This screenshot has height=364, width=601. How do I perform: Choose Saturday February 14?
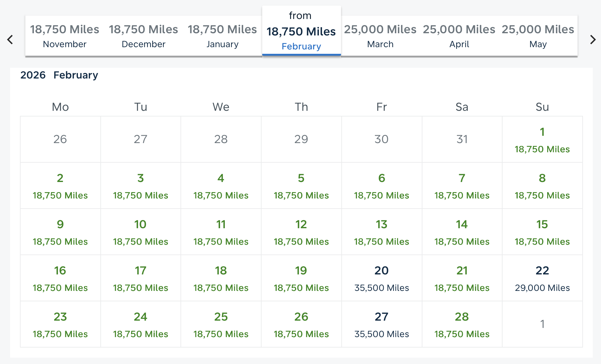(462, 232)
